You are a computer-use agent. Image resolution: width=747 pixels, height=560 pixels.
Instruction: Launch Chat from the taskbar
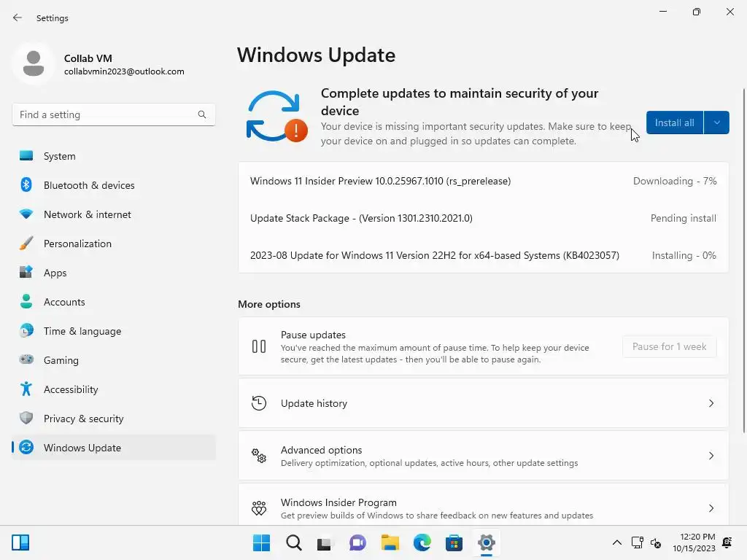pos(357,542)
